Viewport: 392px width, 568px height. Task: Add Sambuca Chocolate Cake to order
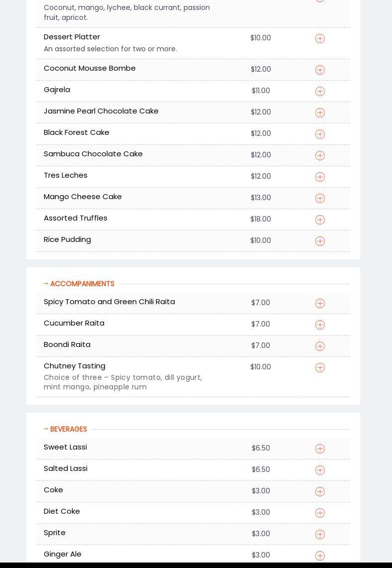click(x=320, y=156)
